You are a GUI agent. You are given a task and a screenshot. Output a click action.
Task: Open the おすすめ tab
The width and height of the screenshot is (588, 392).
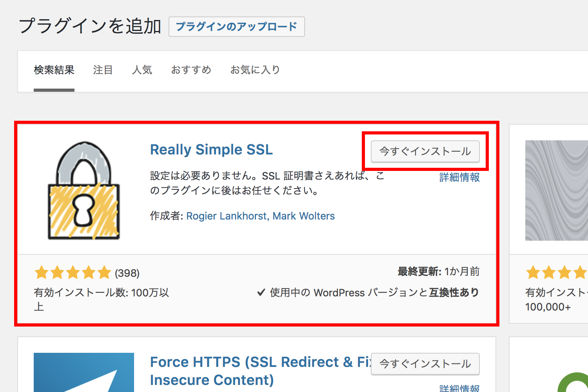191,70
